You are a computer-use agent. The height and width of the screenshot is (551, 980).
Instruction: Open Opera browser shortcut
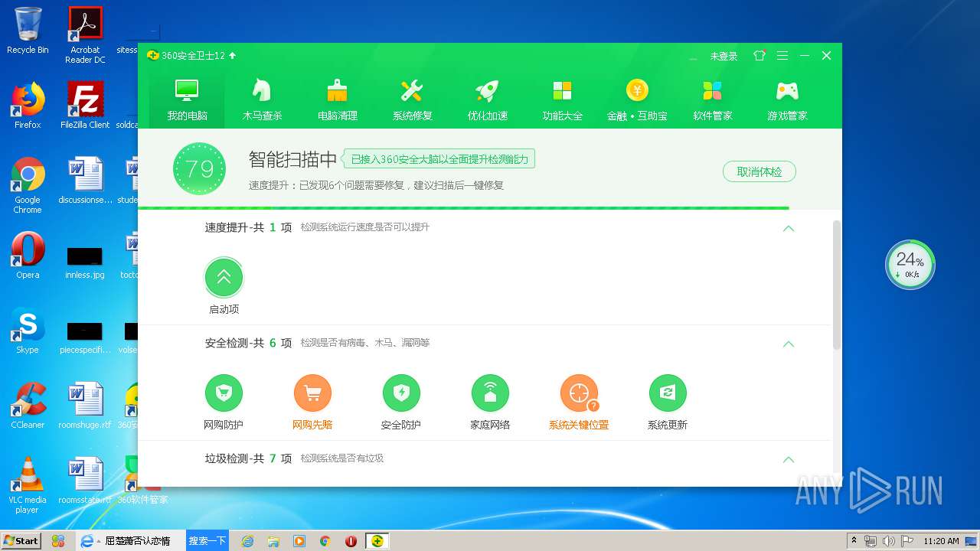tap(28, 256)
